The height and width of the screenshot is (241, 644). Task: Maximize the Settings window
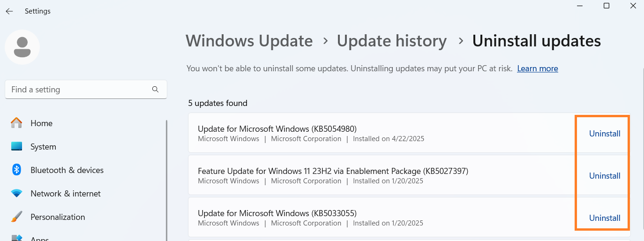click(606, 6)
